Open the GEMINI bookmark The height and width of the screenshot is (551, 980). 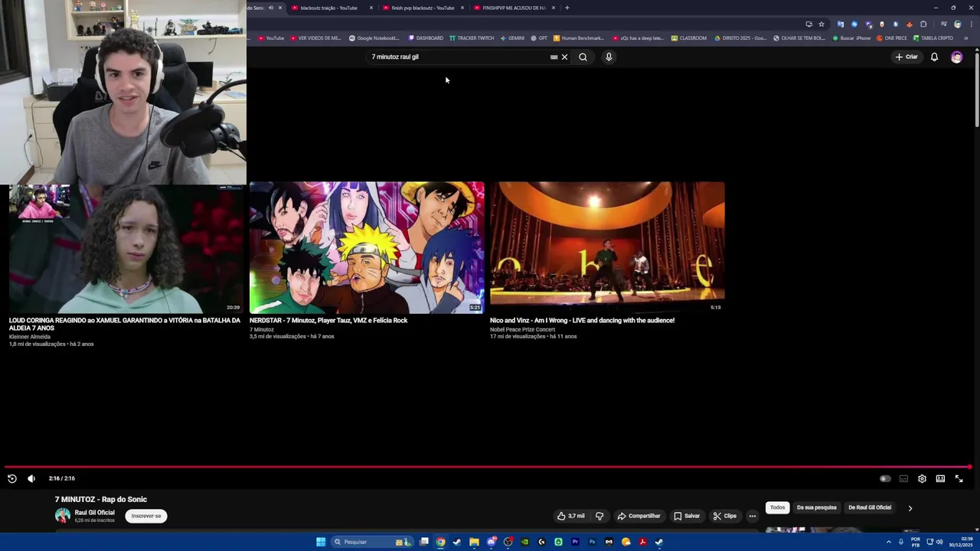click(512, 37)
